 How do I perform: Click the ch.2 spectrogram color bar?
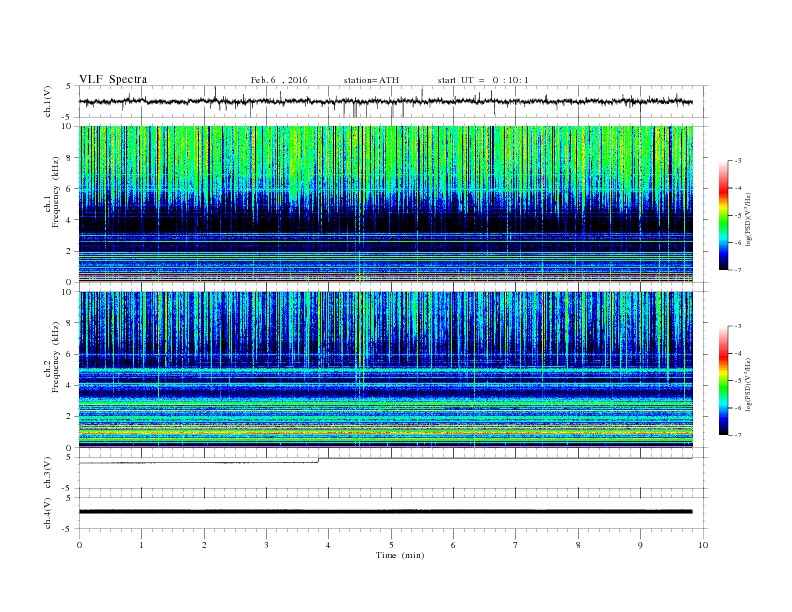point(723,380)
